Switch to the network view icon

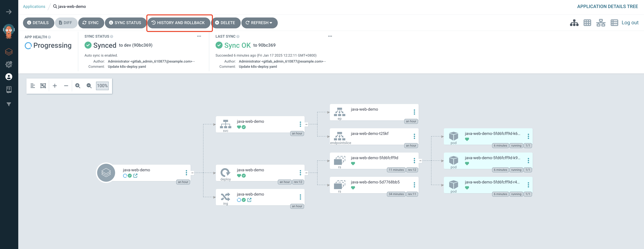[601, 23]
